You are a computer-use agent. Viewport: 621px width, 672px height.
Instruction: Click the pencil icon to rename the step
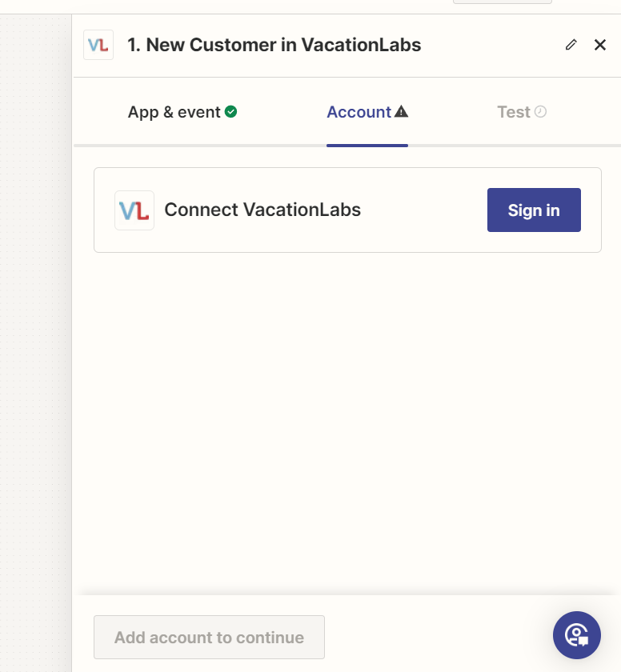[x=571, y=45]
